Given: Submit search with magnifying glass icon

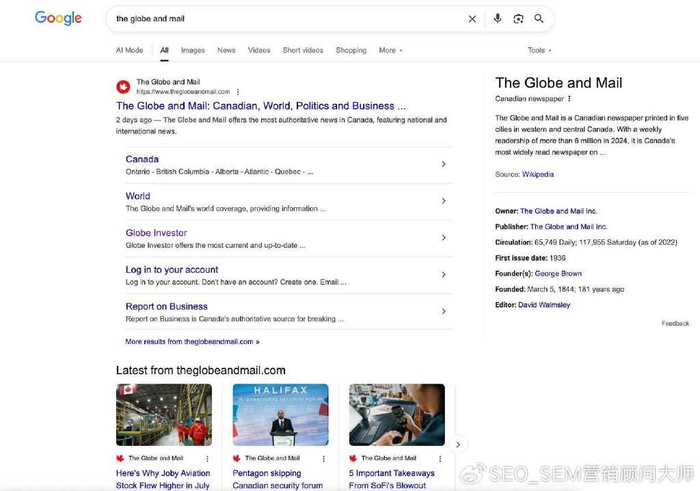Looking at the screenshot, I should click(x=539, y=18).
